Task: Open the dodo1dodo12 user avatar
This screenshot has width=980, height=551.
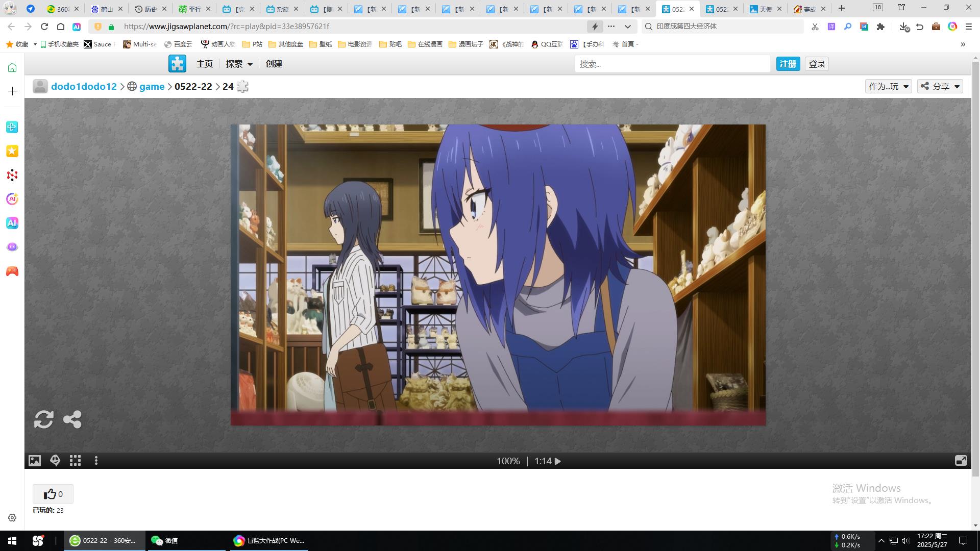Action: (x=40, y=86)
